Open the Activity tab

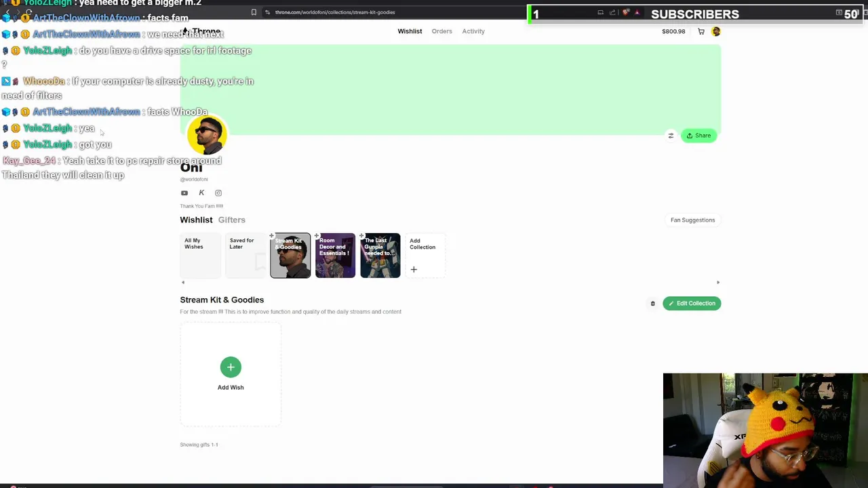[x=473, y=31]
